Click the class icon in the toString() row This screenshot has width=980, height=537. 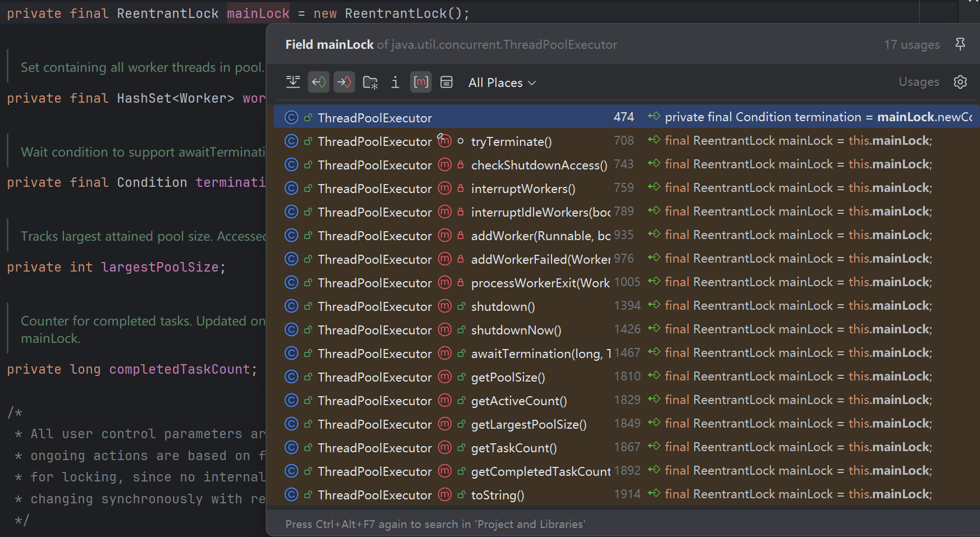tap(291, 494)
